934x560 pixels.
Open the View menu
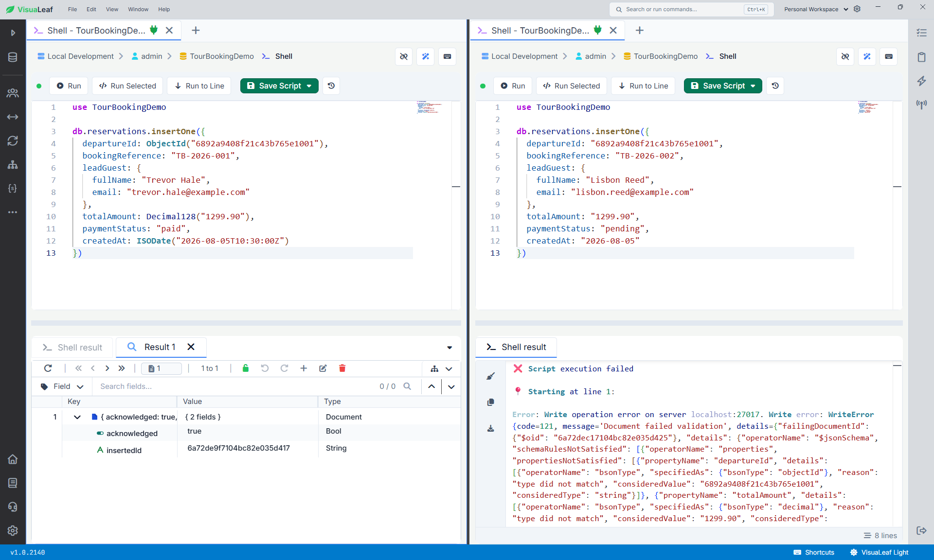[x=112, y=9]
